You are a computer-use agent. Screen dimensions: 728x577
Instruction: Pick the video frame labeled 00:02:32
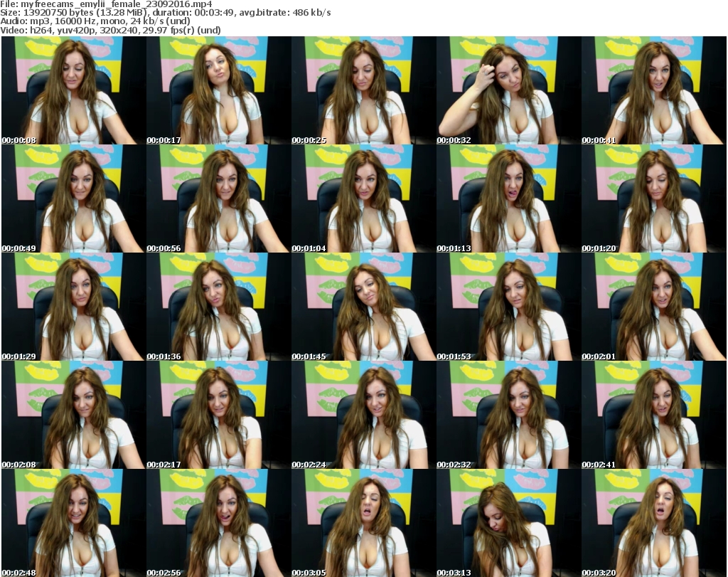point(509,415)
